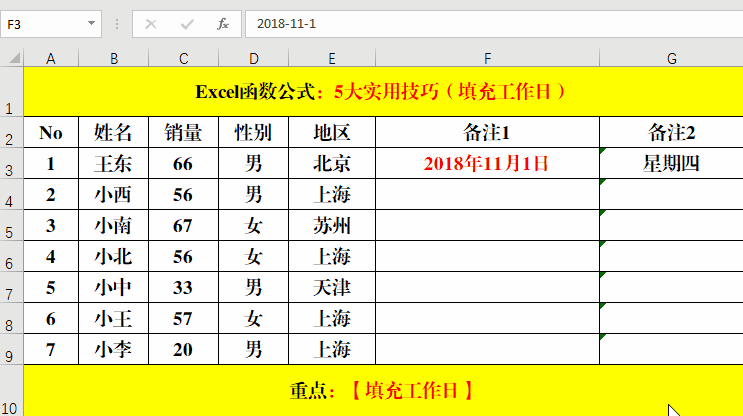
Task: Select the empty 备注2 cell in 小中's row
Action: pos(671,287)
